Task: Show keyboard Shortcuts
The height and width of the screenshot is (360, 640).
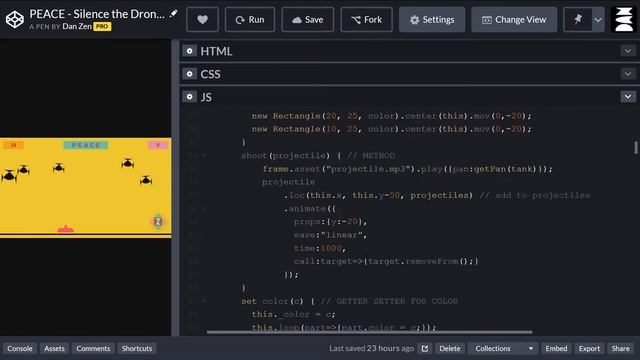Action: (137, 349)
